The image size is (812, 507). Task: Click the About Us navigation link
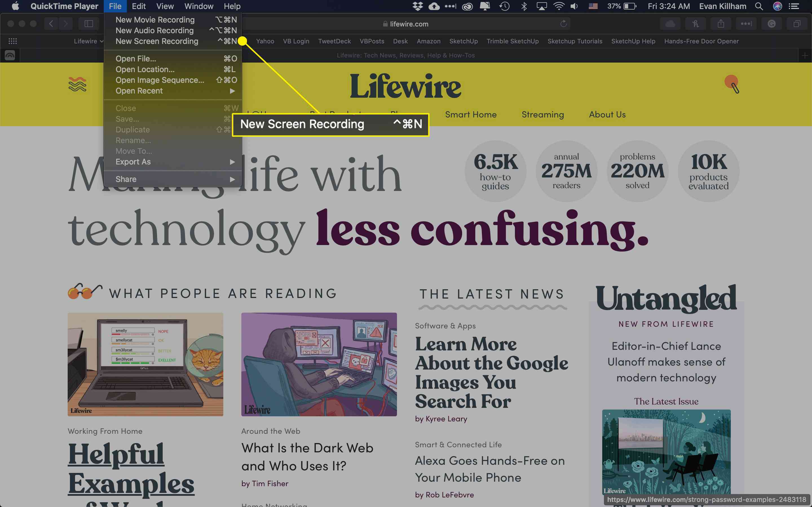pyautogui.click(x=607, y=114)
